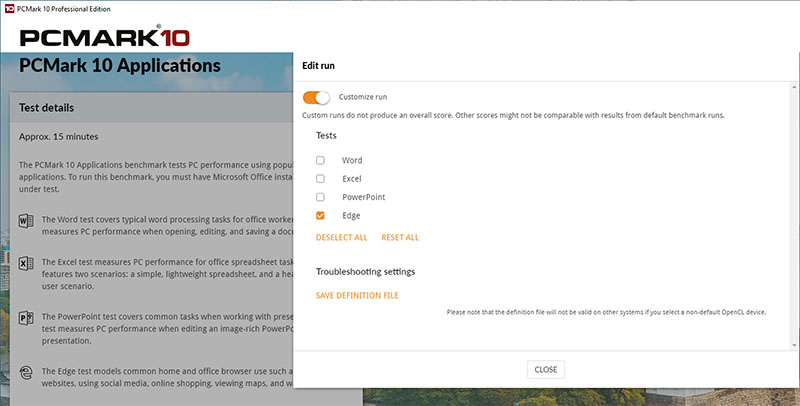Close the Edit run dialog
The width and height of the screenshot is (800, 406).
tap(545, 369)
